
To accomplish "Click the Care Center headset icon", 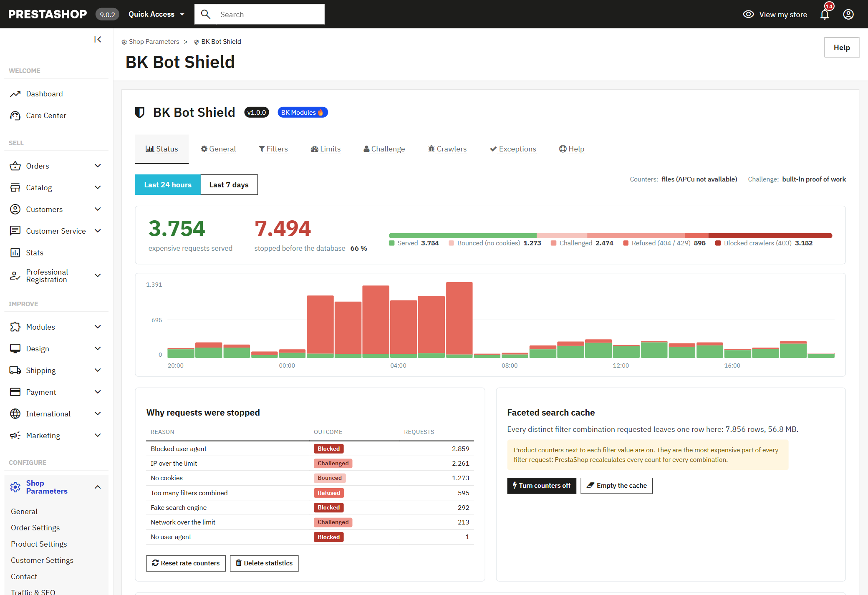I will coord(15,116).
